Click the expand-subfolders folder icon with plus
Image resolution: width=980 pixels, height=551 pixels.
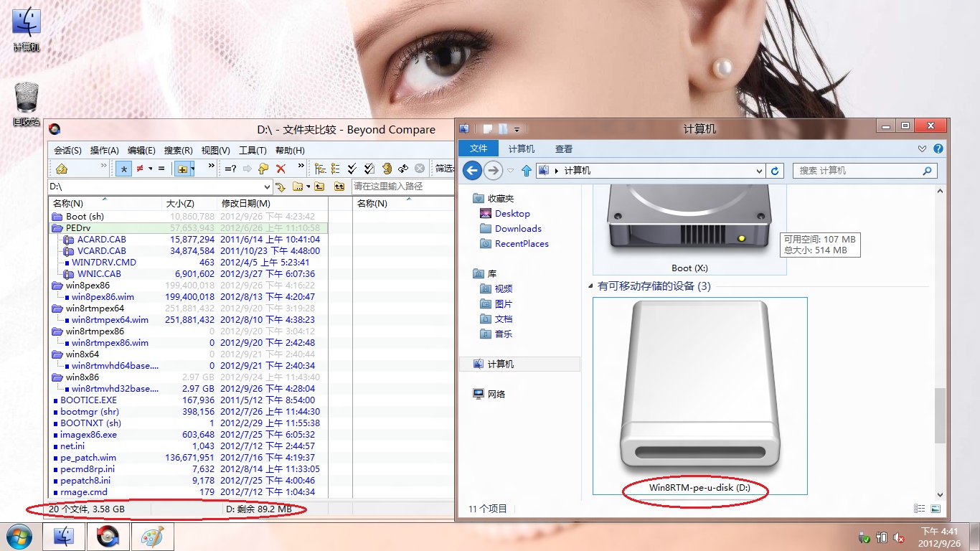[x=183, y=169]
